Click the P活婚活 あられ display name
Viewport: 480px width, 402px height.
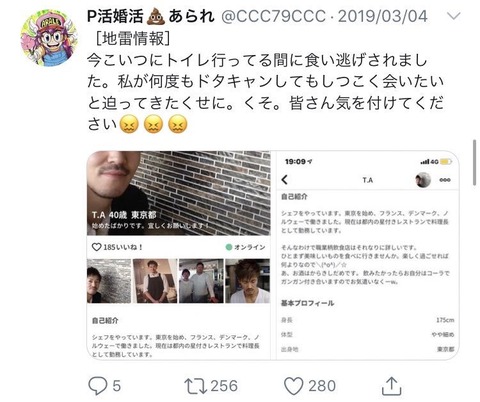tap(151, 16)
